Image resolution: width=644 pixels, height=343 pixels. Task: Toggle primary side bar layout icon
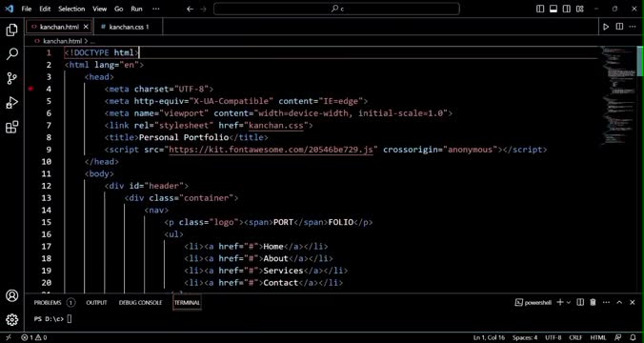pyautogui.click(x=540, y=9)
